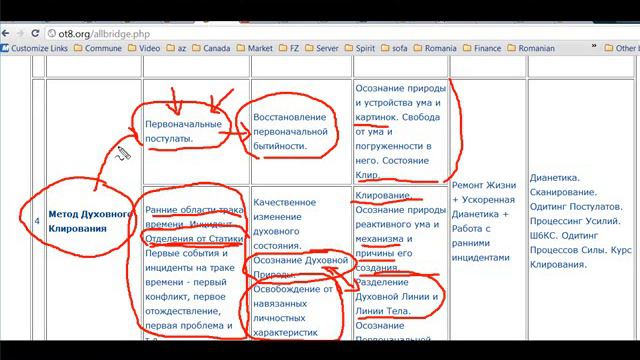Reload the page with the refresh icon
The image size is (640, 360).
pyautogui.click(x=35, y=33)
